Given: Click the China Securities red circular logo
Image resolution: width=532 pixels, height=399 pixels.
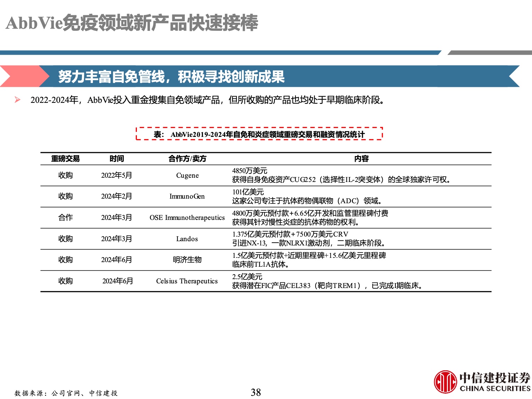Looking at the screenshot, I should [x=445, y=382].
